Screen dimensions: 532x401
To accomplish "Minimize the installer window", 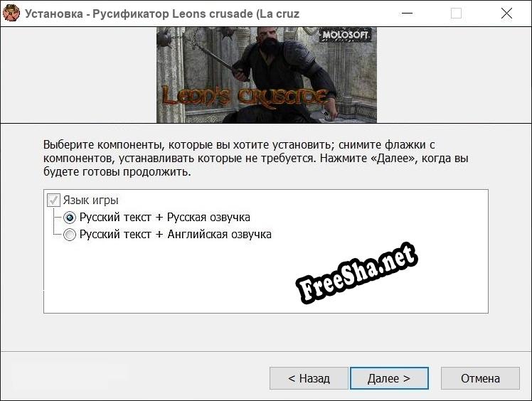I will (406, 14).
